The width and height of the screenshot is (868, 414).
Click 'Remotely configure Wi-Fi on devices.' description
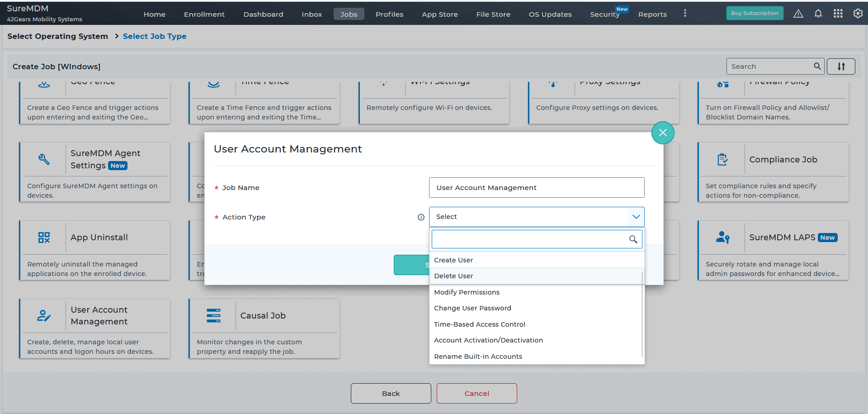pyautogui.click(x=429, y=108)
